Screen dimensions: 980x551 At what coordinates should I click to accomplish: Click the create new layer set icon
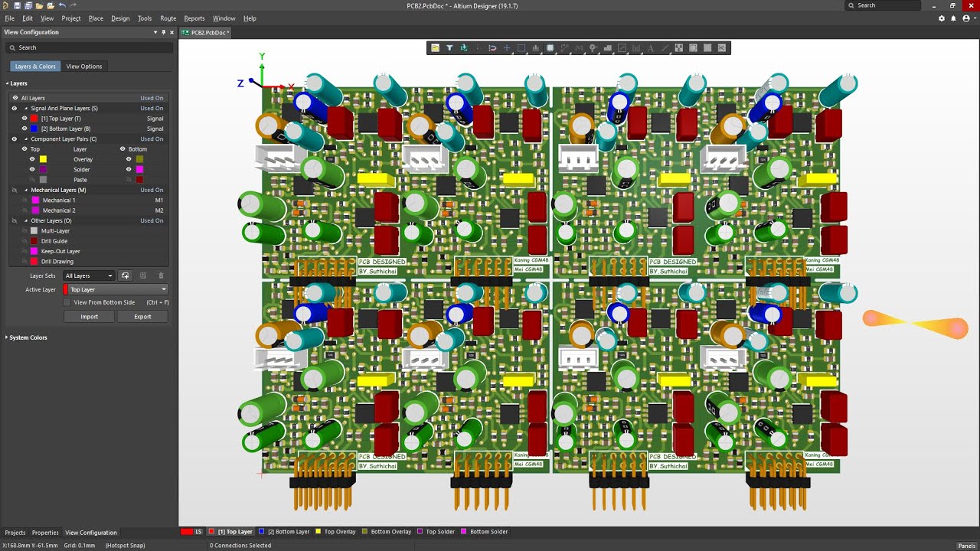point(126,275)
